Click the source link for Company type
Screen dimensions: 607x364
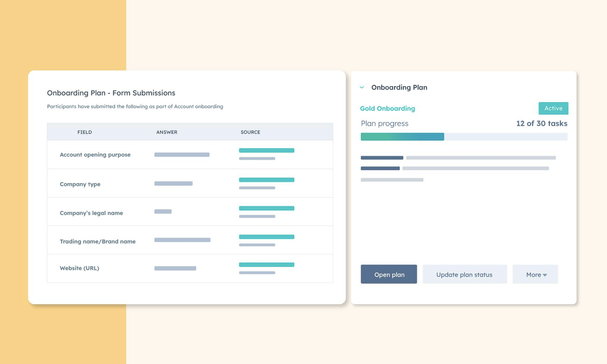[x=266, y=180]
